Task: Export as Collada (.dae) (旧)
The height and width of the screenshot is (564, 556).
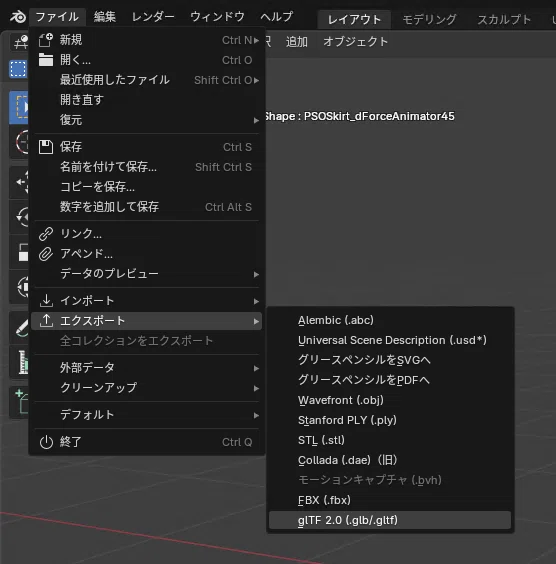Action: (390, 460)
